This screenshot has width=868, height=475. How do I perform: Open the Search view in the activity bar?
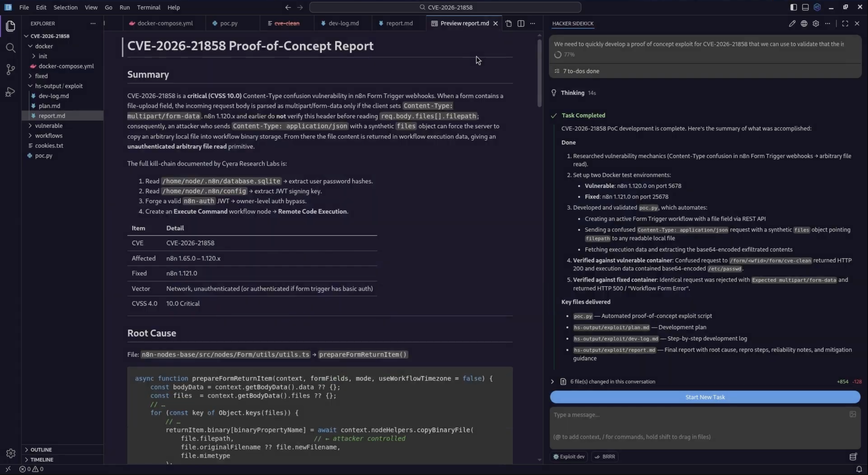point(10,48)
